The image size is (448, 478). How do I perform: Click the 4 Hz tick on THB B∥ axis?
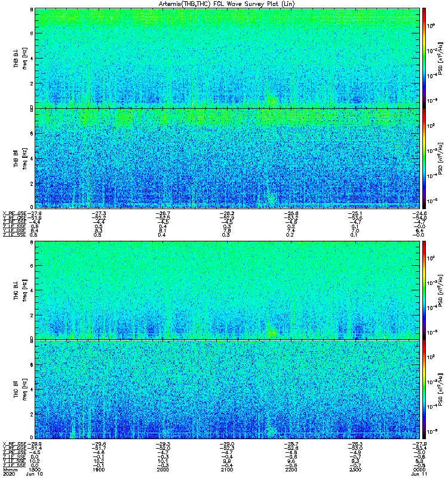pos(32,158)
